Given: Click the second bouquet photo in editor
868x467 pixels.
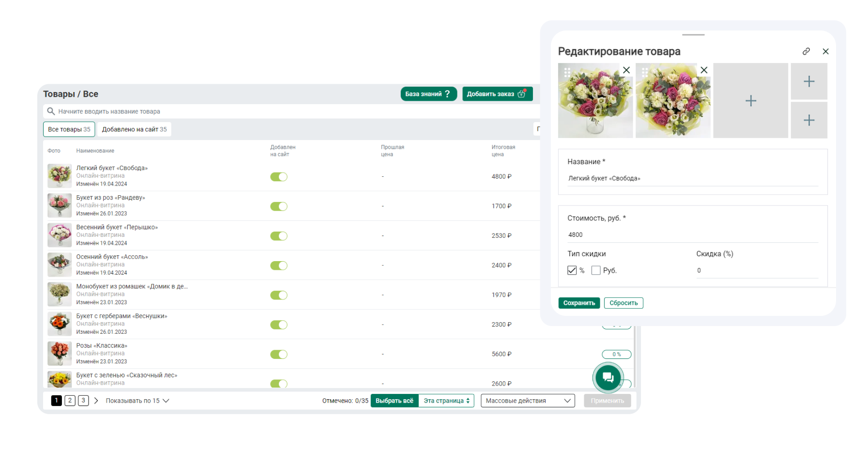Looking at the screenshot, I should [x=673, y=101].
